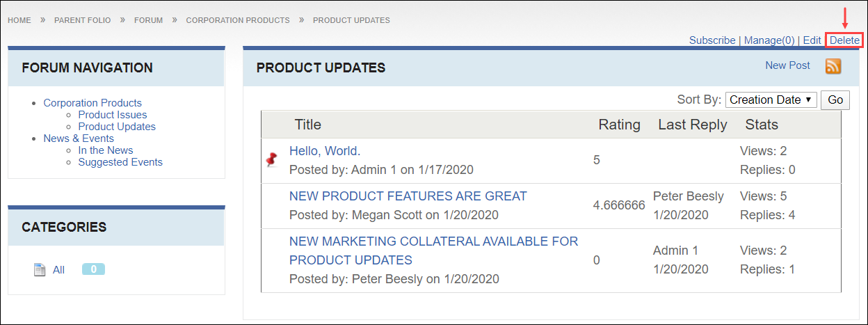Click the PRODUCT UPDATES panel heading
868x325 pixels.
(321, 68)
